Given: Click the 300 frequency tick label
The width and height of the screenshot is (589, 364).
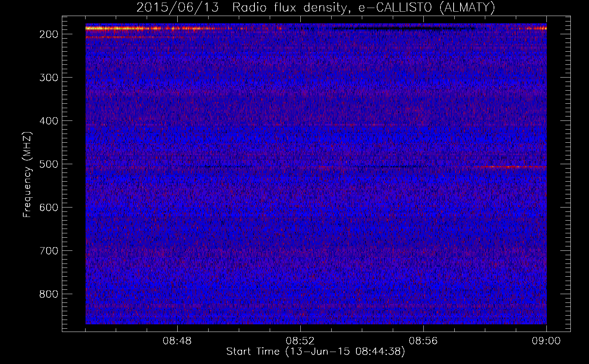Looking at the screenshot, I should pyautogui.click(x=49, y=78).
